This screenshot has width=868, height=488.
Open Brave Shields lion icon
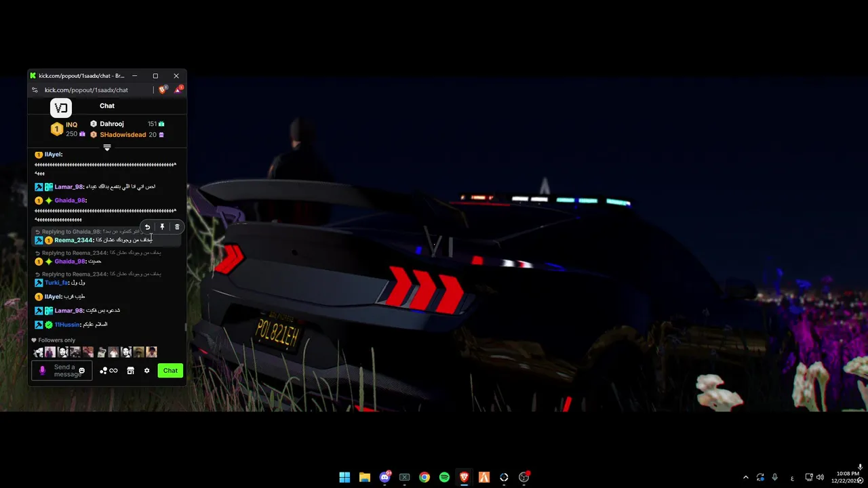click(x=163, y=89)
